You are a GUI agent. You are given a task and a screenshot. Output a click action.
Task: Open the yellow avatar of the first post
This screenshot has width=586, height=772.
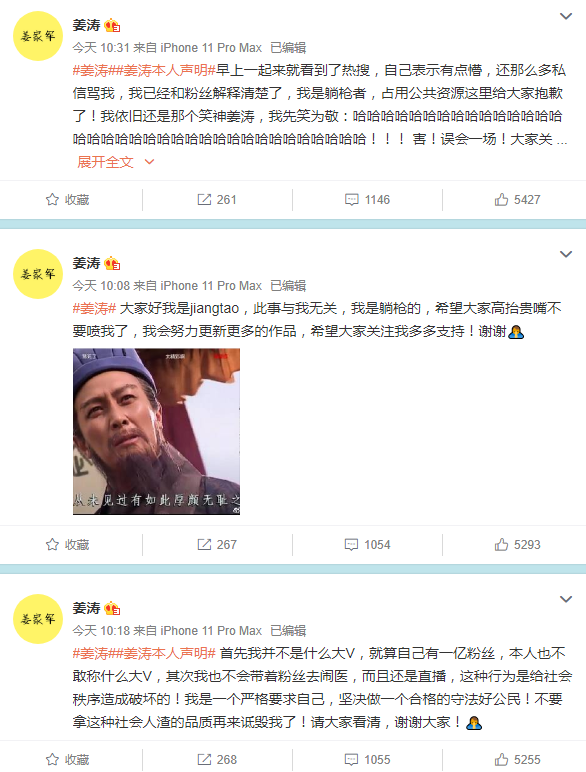pos(38,36)
